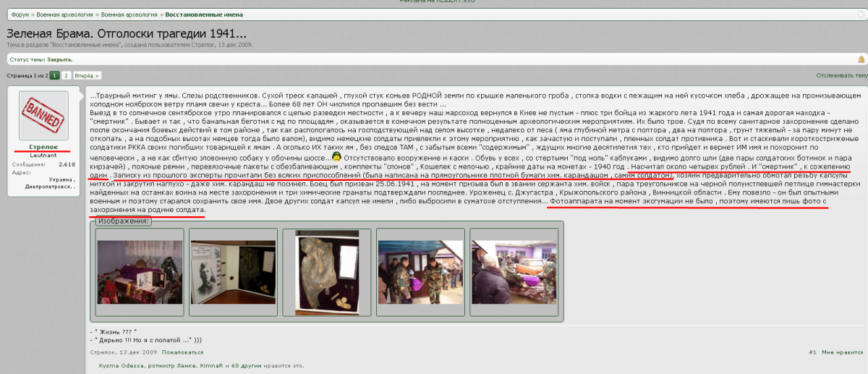Click the smiley emoticon in the post text
The image size is (868, 374).
pos(336,156)
